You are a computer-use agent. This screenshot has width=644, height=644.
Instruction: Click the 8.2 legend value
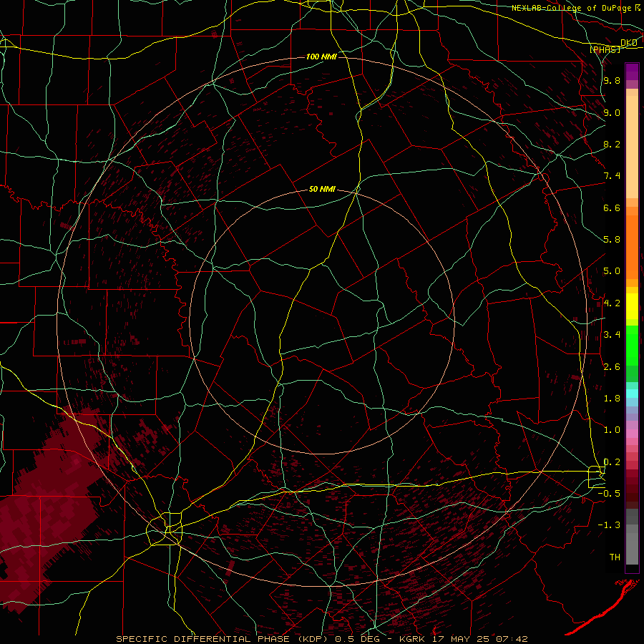(x=612, y=144)
